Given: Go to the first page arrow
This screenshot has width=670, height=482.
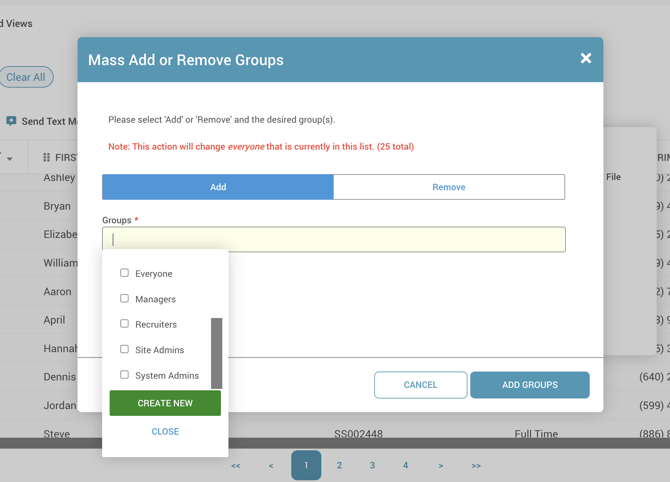Looking at the screenshot, I should (x=236, y=466).
